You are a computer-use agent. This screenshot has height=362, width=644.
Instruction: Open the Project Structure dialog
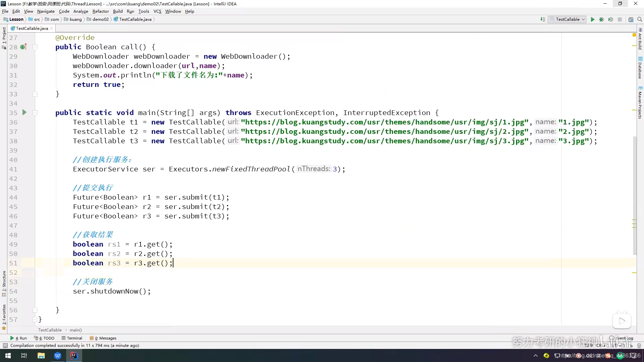pyautogui.click(x=631, y=19)
